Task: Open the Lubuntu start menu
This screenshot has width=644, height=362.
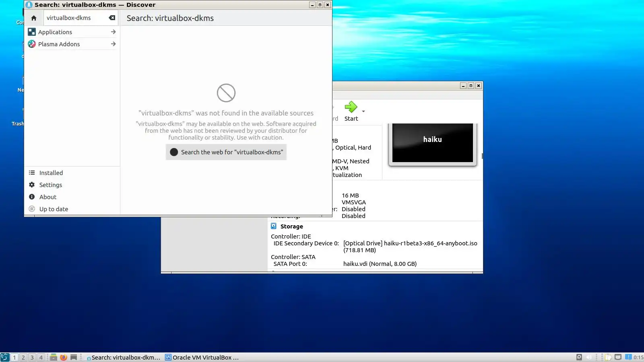Action: pos(5,357)
